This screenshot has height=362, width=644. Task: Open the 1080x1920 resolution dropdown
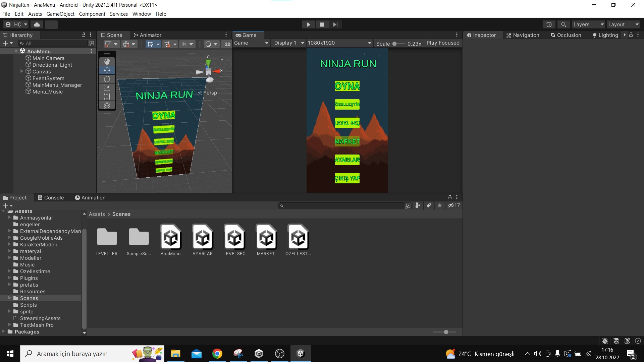[339, 43]
